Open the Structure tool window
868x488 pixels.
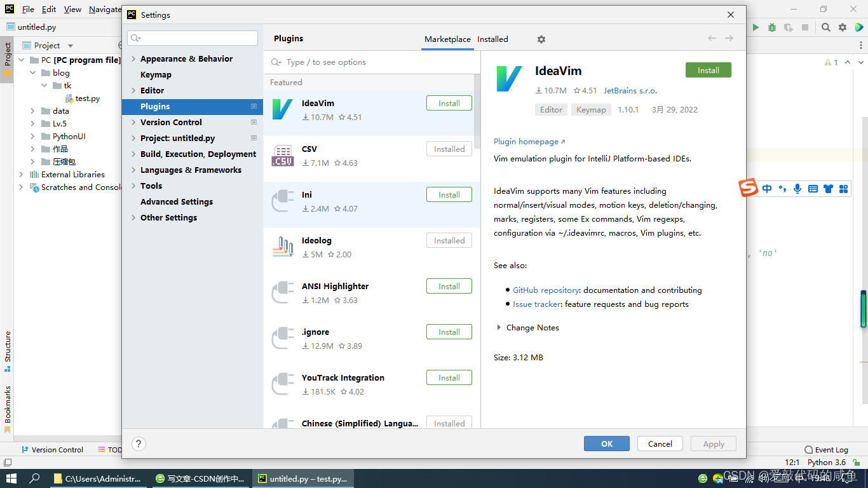pos(8,350)
